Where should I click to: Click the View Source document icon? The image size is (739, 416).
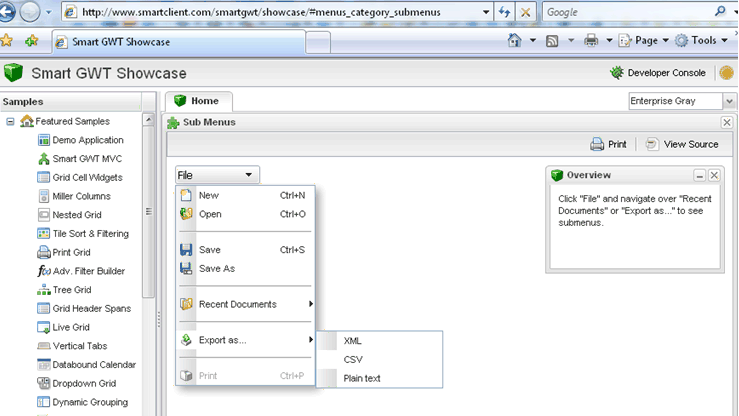(x=652, y=144)
